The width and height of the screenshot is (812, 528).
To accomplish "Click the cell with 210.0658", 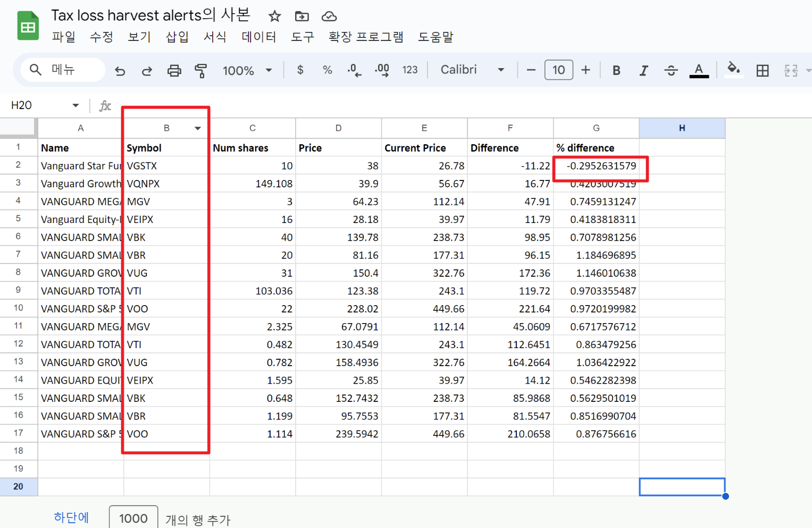I will click(x=510, y=434).
